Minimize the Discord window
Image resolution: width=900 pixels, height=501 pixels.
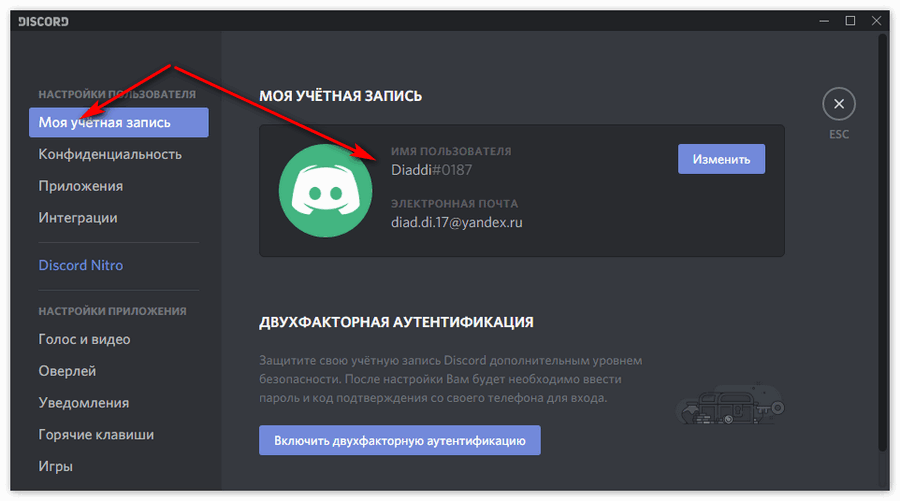824,21
